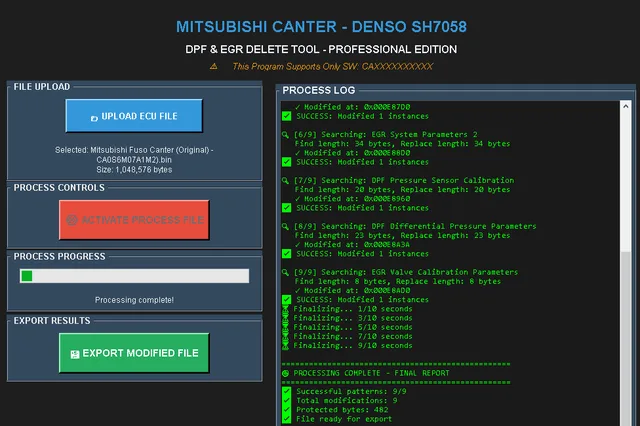Click the hourglass icon on Finalizing 9/10 seconds

click(285, 346)
